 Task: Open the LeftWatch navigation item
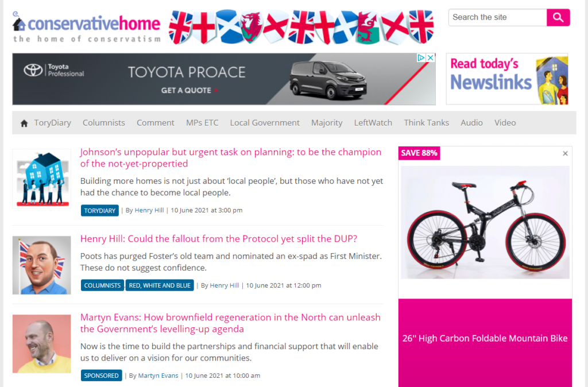point(373,123)
